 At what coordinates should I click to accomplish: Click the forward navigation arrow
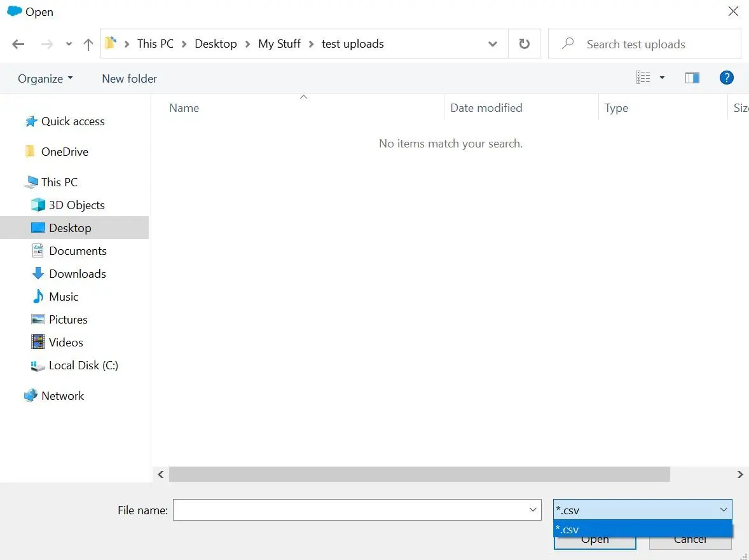(47, 44)
